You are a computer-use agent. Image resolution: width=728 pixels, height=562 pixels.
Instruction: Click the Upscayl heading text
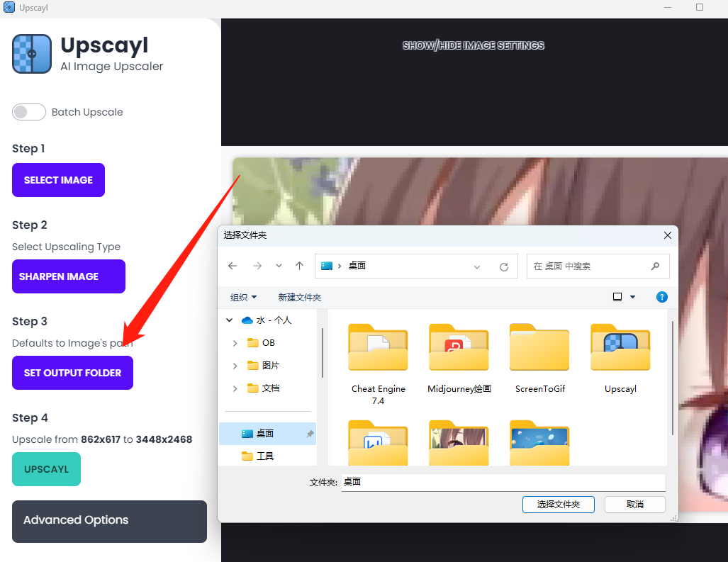tap(104, 46)
